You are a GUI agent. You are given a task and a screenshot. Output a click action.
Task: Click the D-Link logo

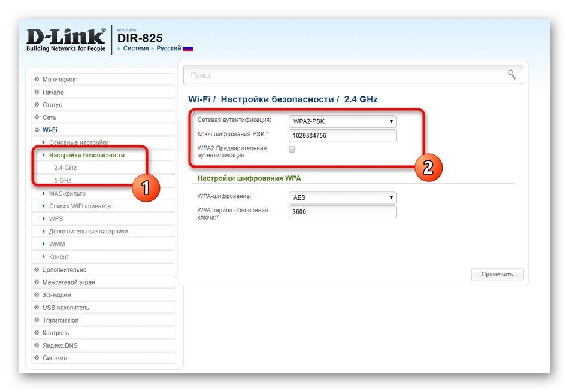pyautogui.click(x=66, y=39)
